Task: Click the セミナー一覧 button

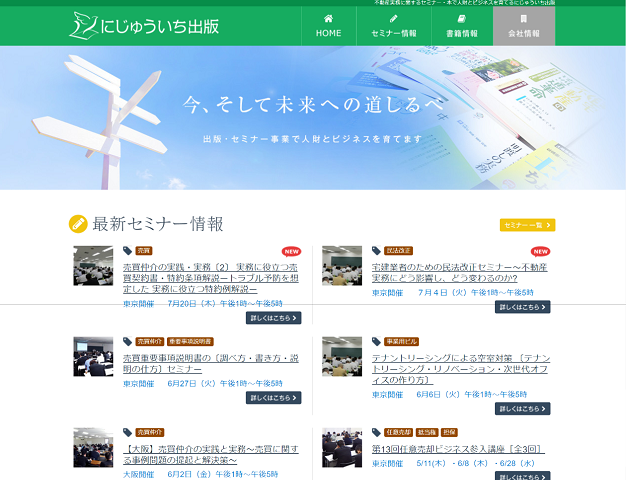Action: pyautogui.click(x=527, y=225)
